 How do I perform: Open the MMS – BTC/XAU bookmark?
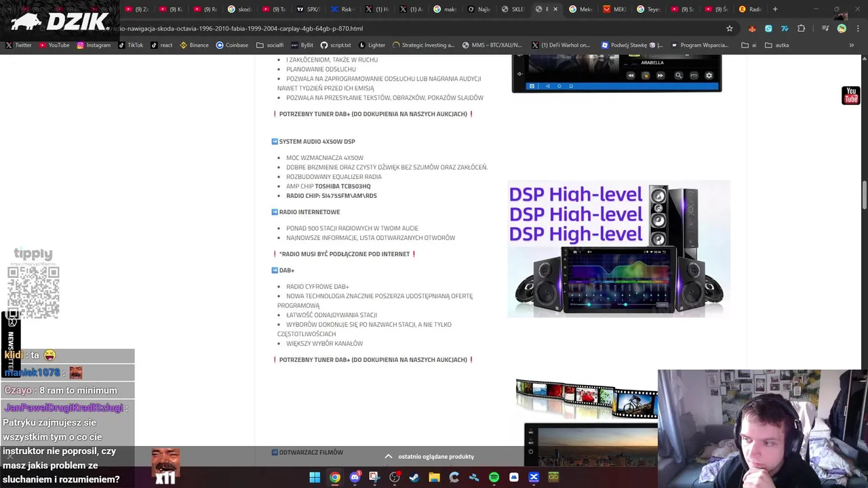(x=492, y=45)
